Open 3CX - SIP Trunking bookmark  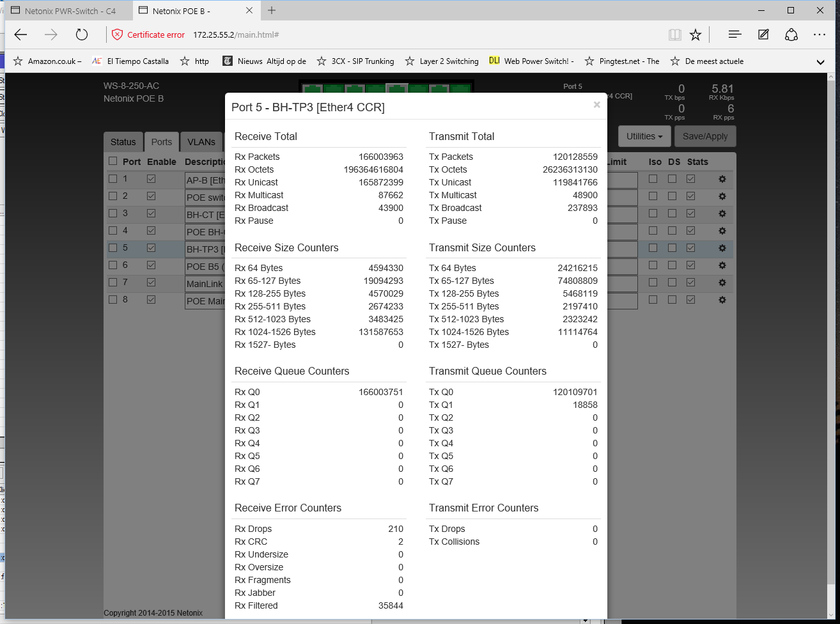355,61
